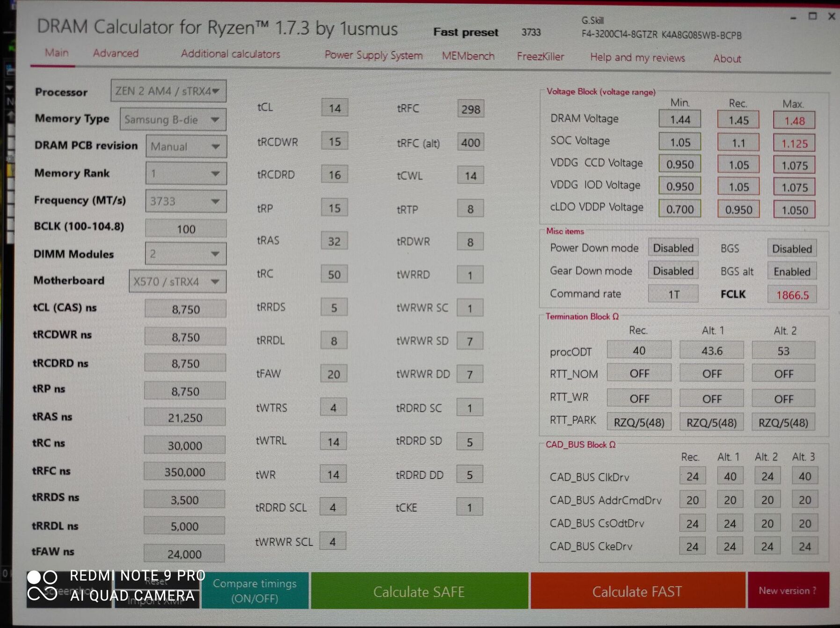This screenshot has width=840, height=628.
Task: Click DRAM Voltage Max. value 1.48
Action: coord(794,121)
